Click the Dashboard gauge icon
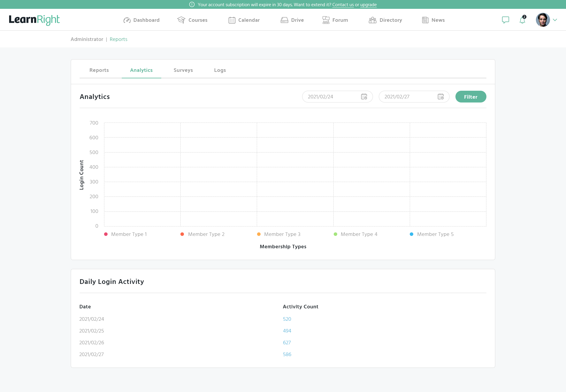Image resolution: width=566 pixels, height=392 pixels. [x=127, y=20]
